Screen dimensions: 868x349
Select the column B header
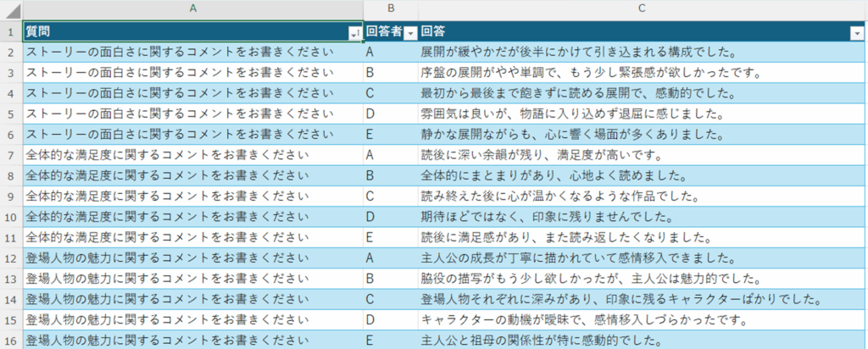(x=391, y=8)
